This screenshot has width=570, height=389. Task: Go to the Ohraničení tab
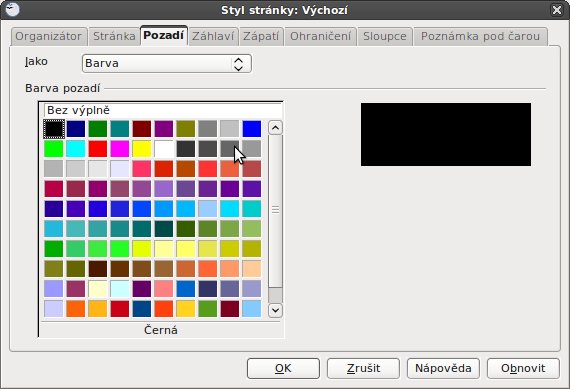point(320,36)
